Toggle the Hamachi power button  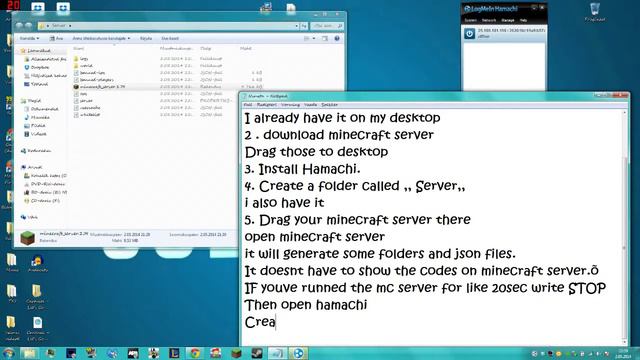tap(469, 33)
